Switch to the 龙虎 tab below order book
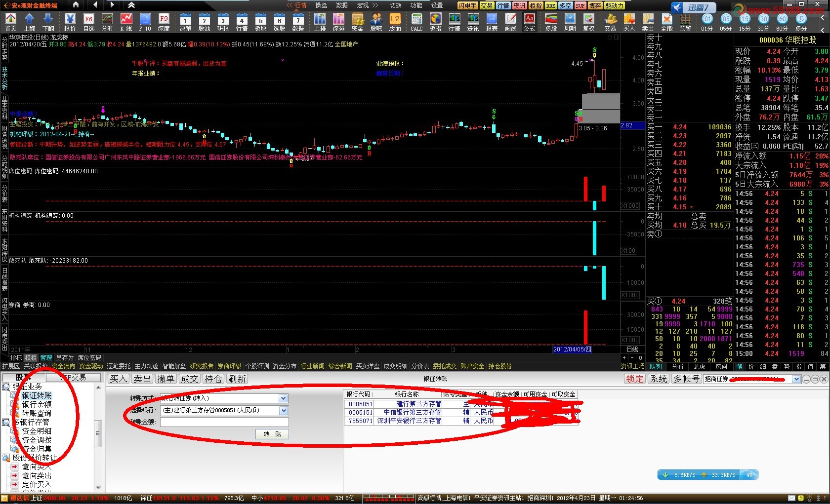830x504 pixels. [700, 366]
